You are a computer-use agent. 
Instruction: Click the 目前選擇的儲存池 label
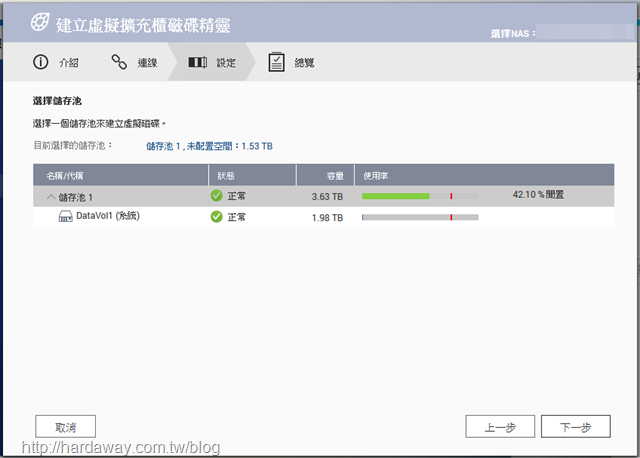click(73, 145)
